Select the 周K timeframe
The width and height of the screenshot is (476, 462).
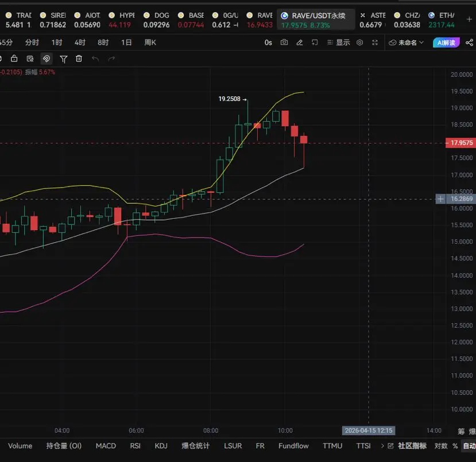[150, 42]
